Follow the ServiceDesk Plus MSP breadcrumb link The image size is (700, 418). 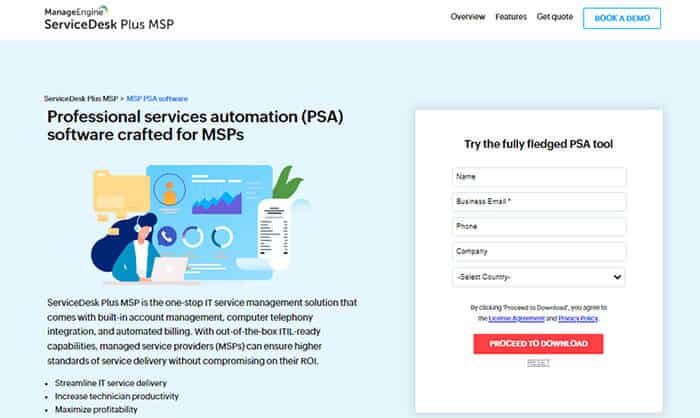pos(81,99)
